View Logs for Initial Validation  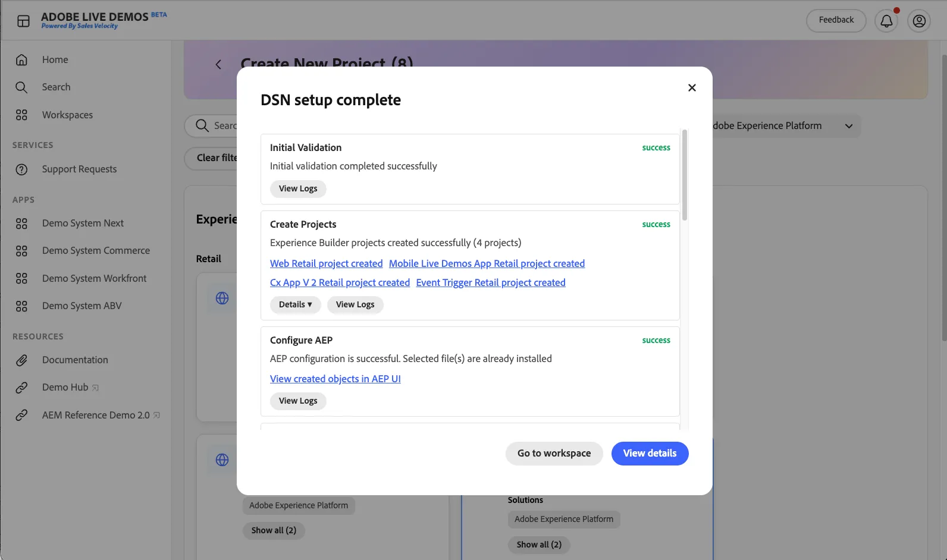click(x=298, y=188)
